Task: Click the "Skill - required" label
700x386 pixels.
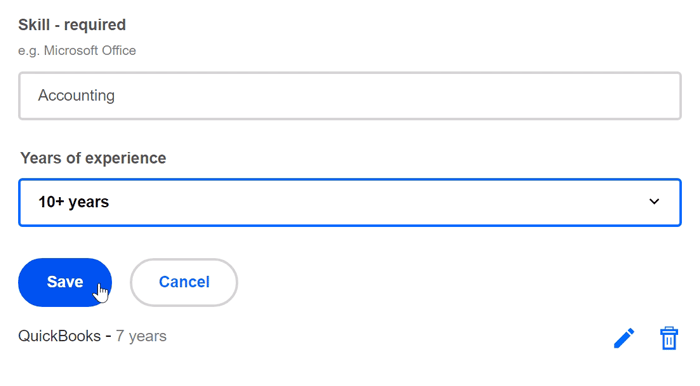Action: click(x=72, y=25)
